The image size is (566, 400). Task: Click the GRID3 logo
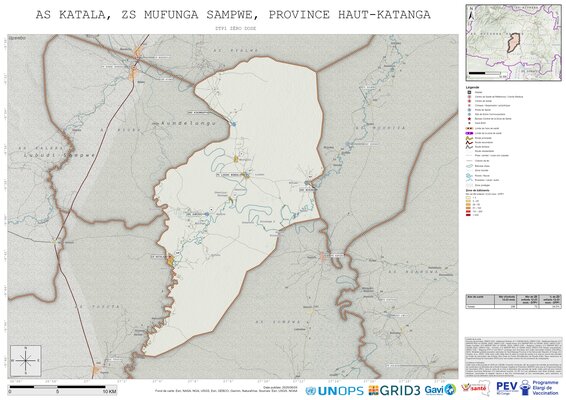394,390
